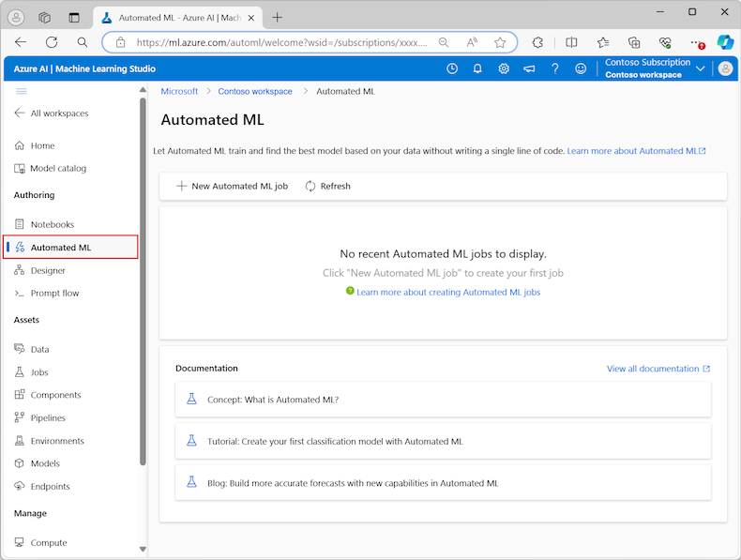Refresh the Automated ML jobs list
741x560 pixels.
point(327,186)
